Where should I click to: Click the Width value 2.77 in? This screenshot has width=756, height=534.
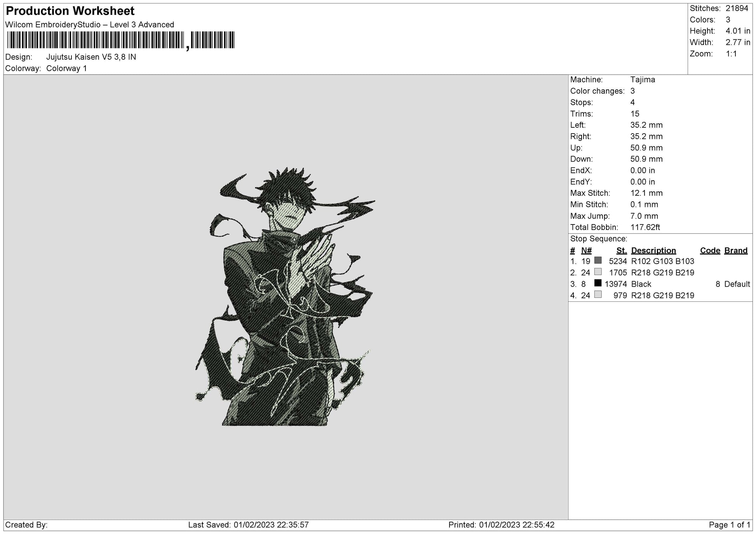coord(738,43)
